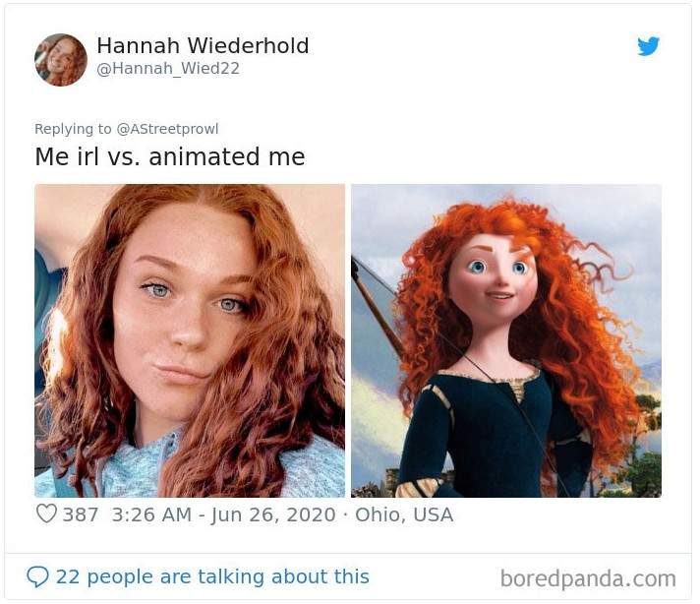Open Hannah Wiederhold's round profile avatar
This screenshot has width=700, height=604.
pyautogui.click(x=61, y=59)
